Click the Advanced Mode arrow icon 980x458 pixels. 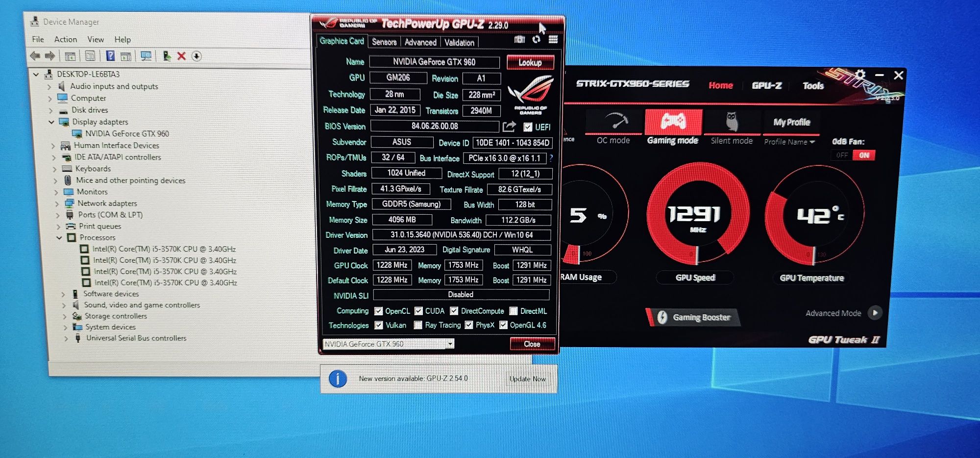[875, 312]
